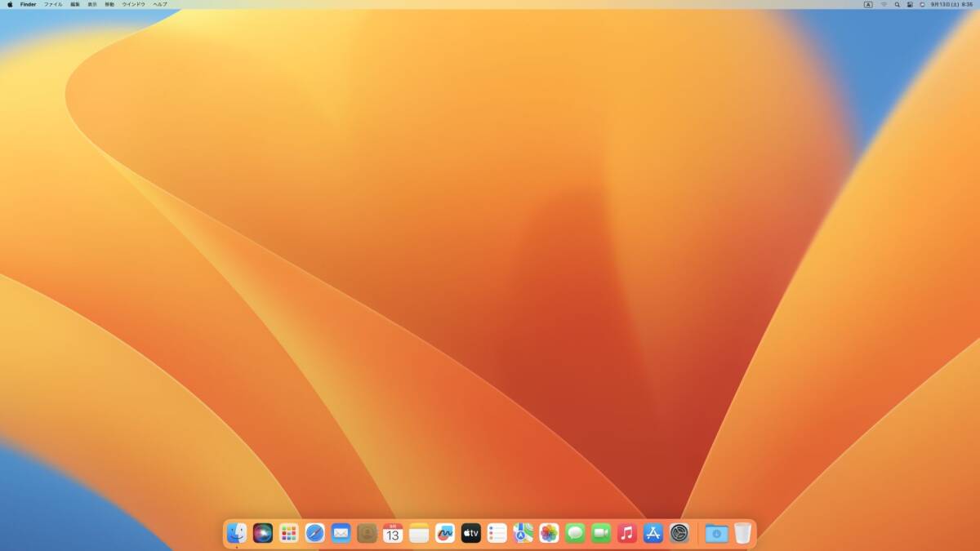Launch Siri from the Dock
Image resolution: width=980 pixels, height=551 pixels.
(x=263, y=534)
